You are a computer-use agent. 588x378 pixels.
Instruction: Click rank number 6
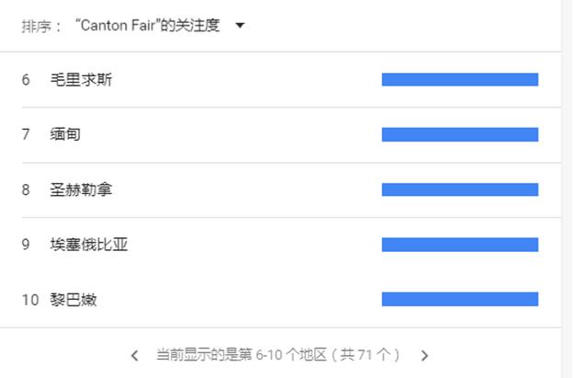click(x=26, y=80)
